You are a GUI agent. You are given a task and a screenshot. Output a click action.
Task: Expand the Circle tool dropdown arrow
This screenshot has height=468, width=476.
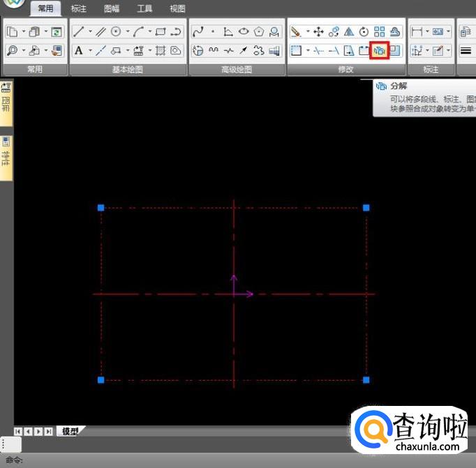coord(127,31)
